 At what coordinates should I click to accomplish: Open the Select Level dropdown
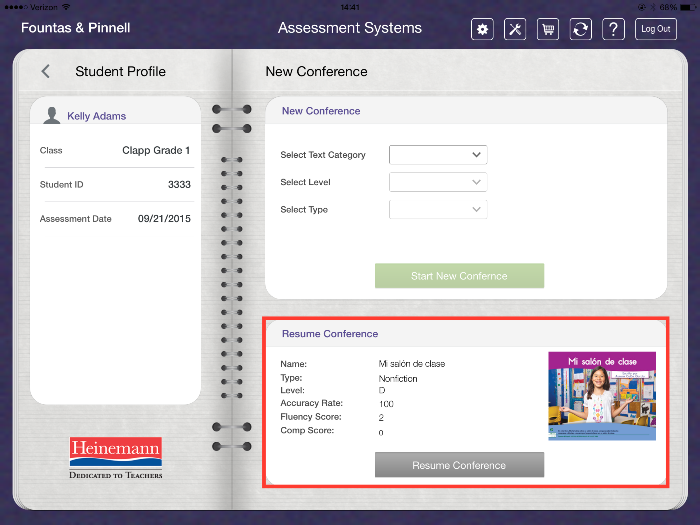[438, 182]
